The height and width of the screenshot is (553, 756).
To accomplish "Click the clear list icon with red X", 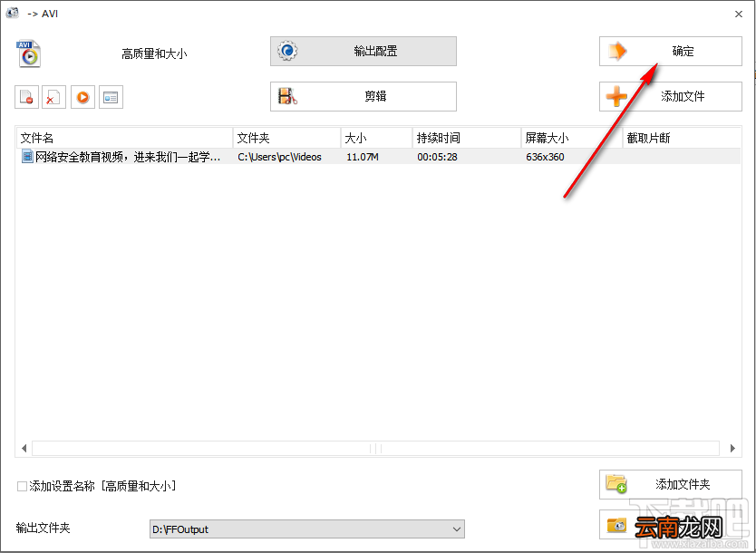I will [x=53, y=97].
